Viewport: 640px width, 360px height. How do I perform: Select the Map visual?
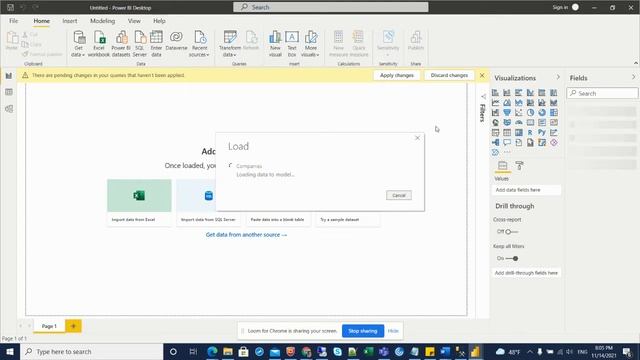click(495, 122)
